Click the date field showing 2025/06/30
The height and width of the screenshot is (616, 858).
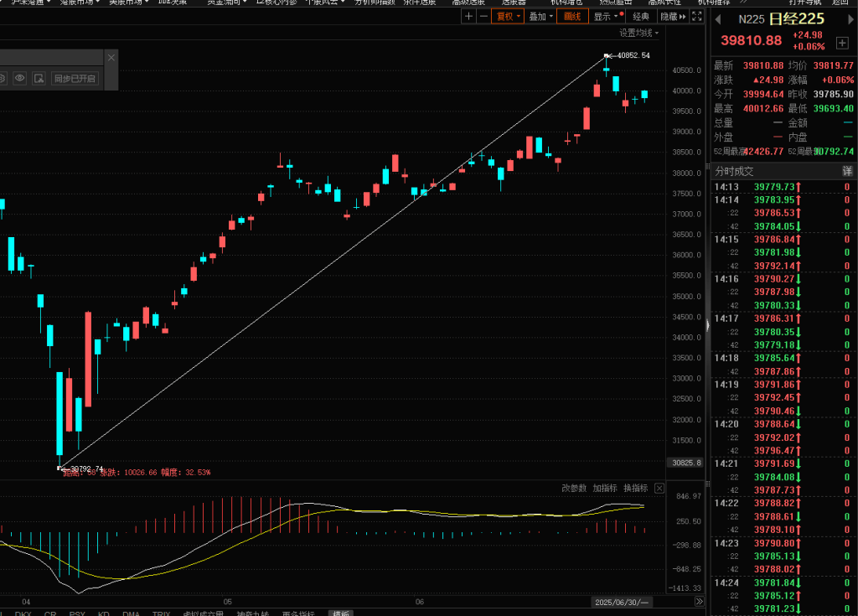pos(621,602)
